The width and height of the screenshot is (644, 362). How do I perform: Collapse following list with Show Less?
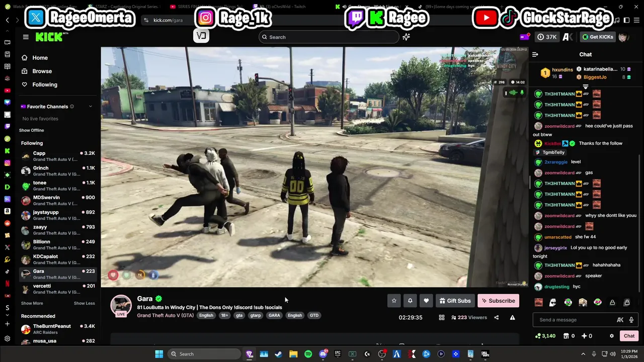point(84,303)
